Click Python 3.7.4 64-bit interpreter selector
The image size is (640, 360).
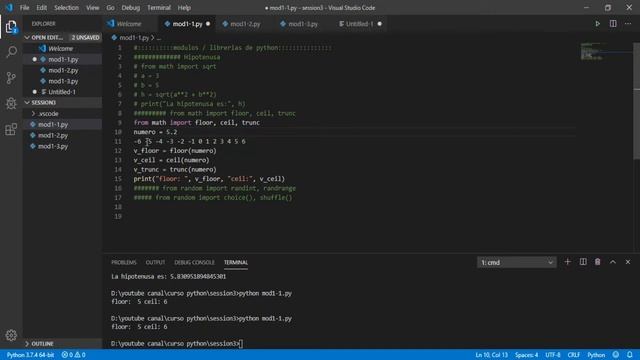click(x=30, y=355)
